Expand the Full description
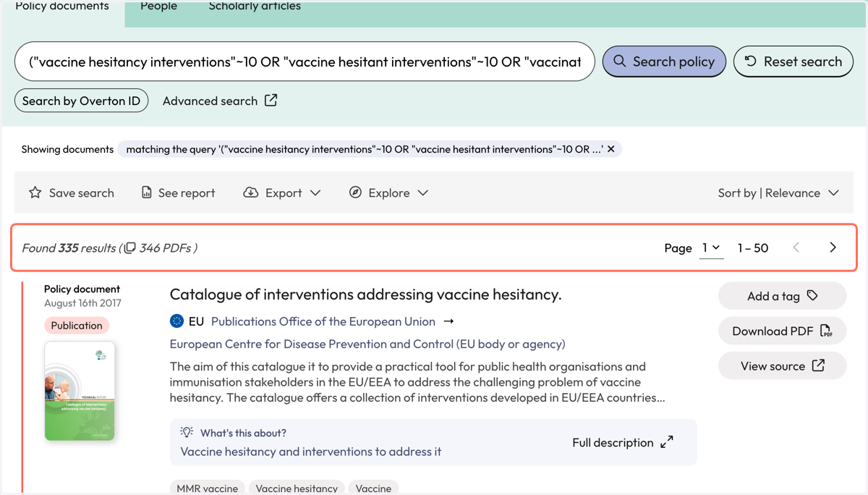This screenshot has height=495, width=868. coord(622,442)
